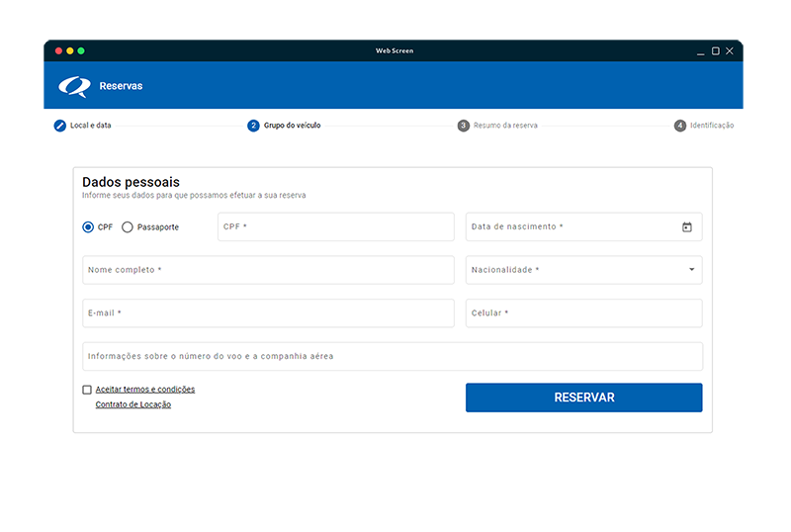The image size is (791, 532).
Task: Focus the E-mail input field
Action: tap(268, 312)
